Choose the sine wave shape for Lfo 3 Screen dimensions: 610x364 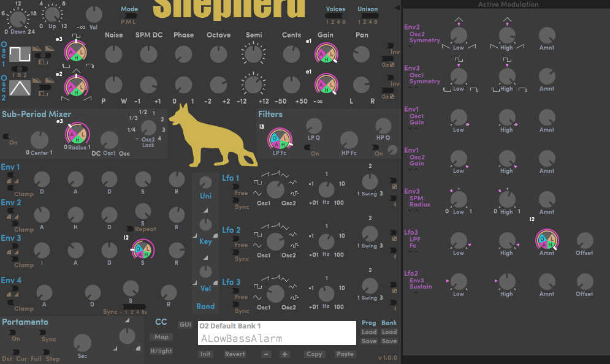[257, 297]
